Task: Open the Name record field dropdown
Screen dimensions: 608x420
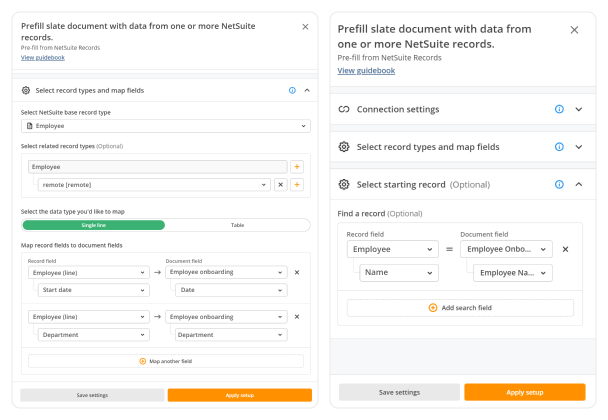Action: point(399,273)
